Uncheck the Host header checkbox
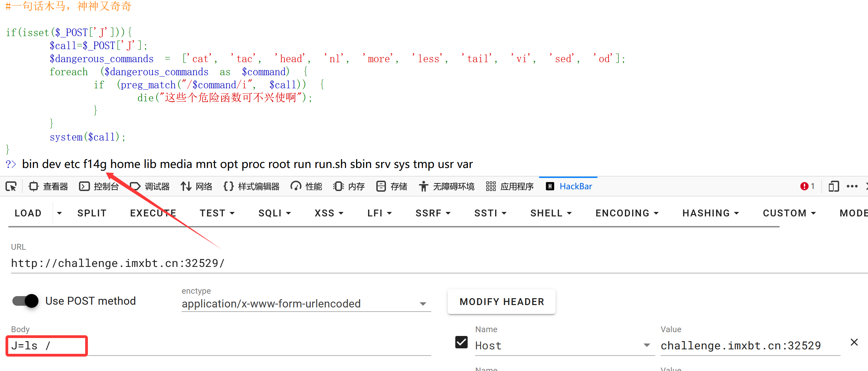The image size is (868, 371). coord(461,342)
